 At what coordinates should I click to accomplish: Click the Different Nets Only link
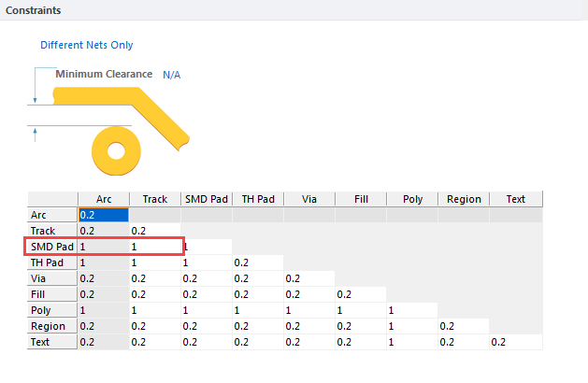click(86, 45)
